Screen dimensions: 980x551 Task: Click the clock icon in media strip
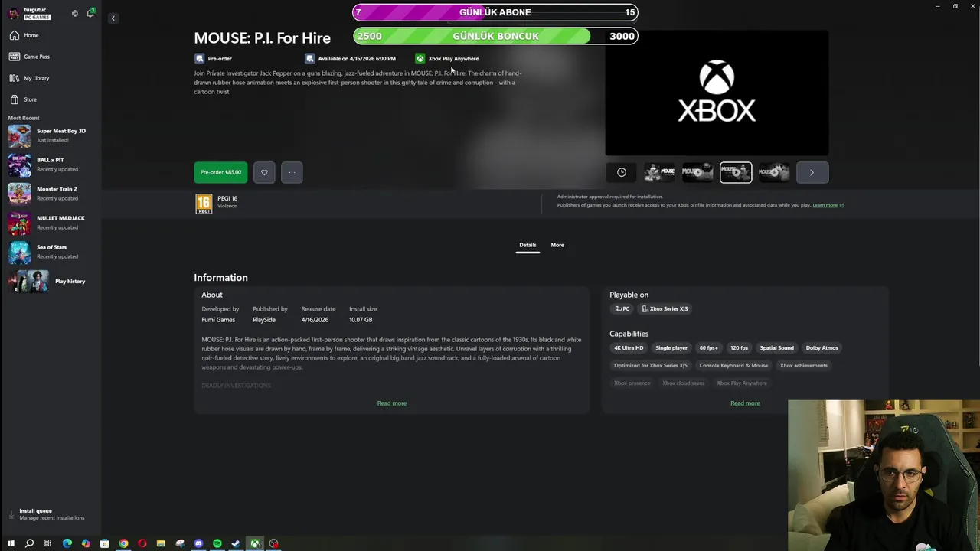coord(622,172)
